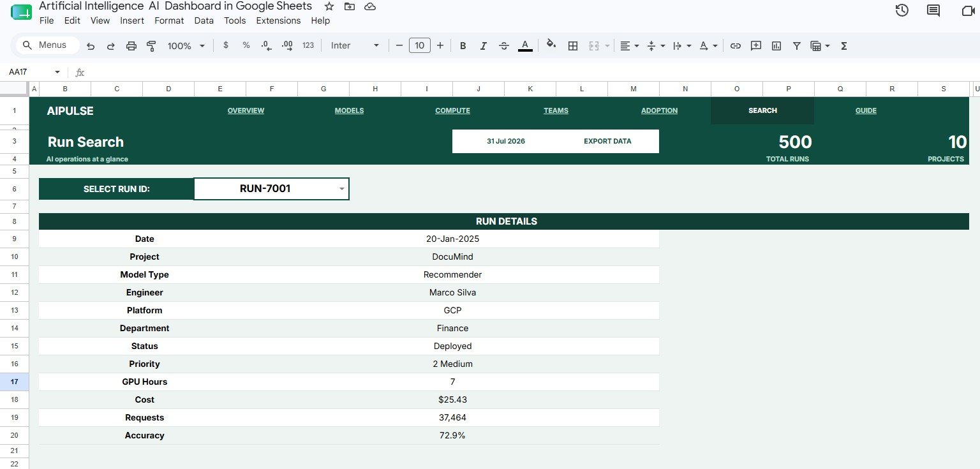Screen dimensions: 980x469
Task: Star this spreadsheet
Action: pos(329,6)
